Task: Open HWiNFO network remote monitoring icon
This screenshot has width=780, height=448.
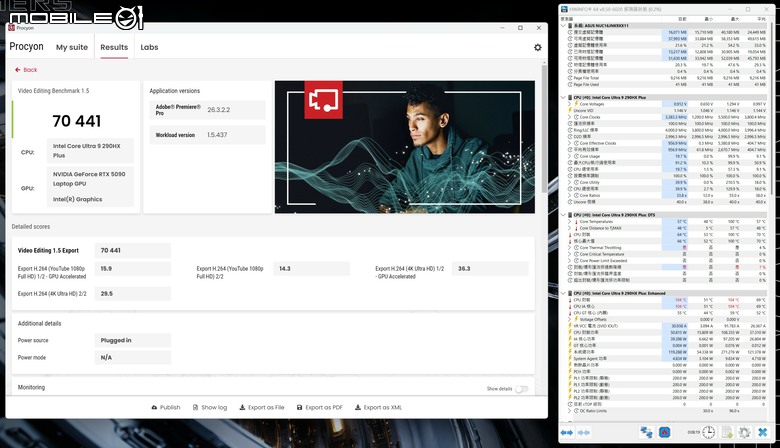Action: [646, 432]
